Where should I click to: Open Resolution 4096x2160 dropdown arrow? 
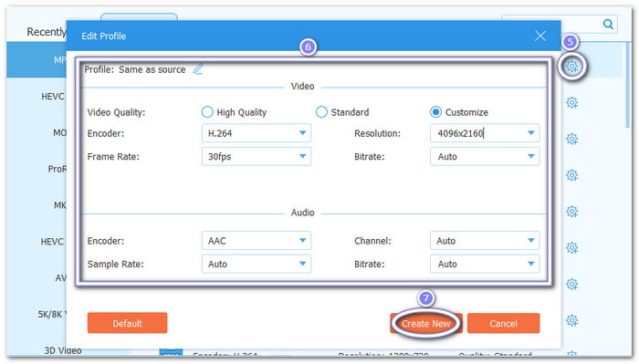pyautogui.click(x=530, y=133)
